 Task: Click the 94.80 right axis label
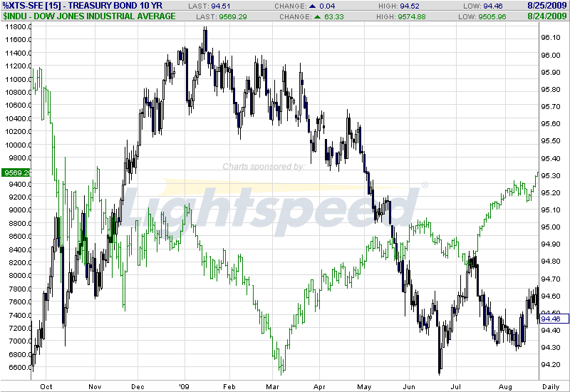(551, 261)
